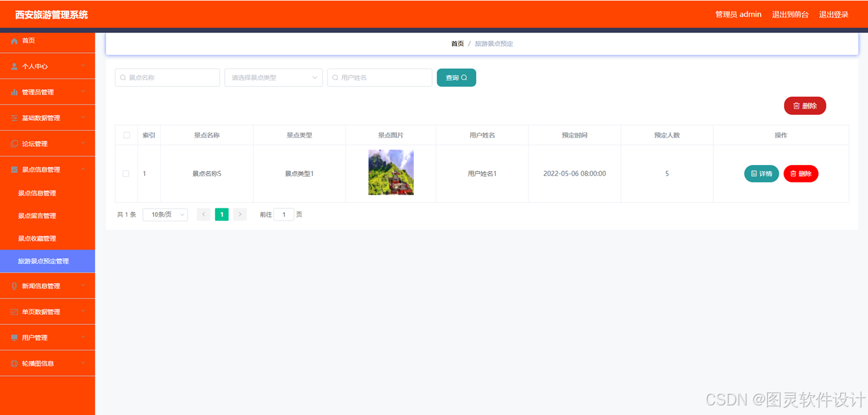Click page number 1 in pagination
This screenshot has height=415, width=868.
click(x=222, y=214)
